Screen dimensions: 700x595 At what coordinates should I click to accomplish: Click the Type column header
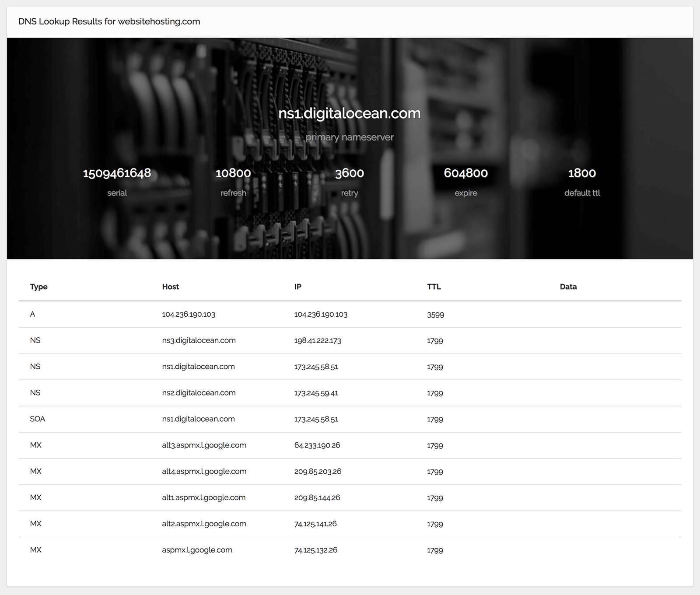tap(38, 287)
